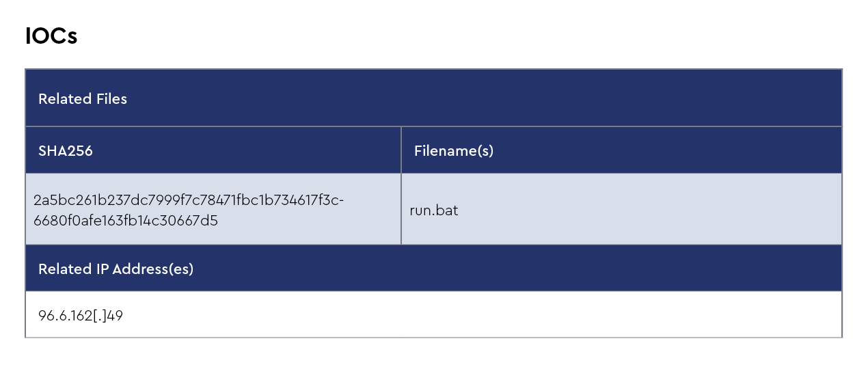Select the hash line starting with 2a5bc261
868x369 pixels.
click(x=188, y=200)
